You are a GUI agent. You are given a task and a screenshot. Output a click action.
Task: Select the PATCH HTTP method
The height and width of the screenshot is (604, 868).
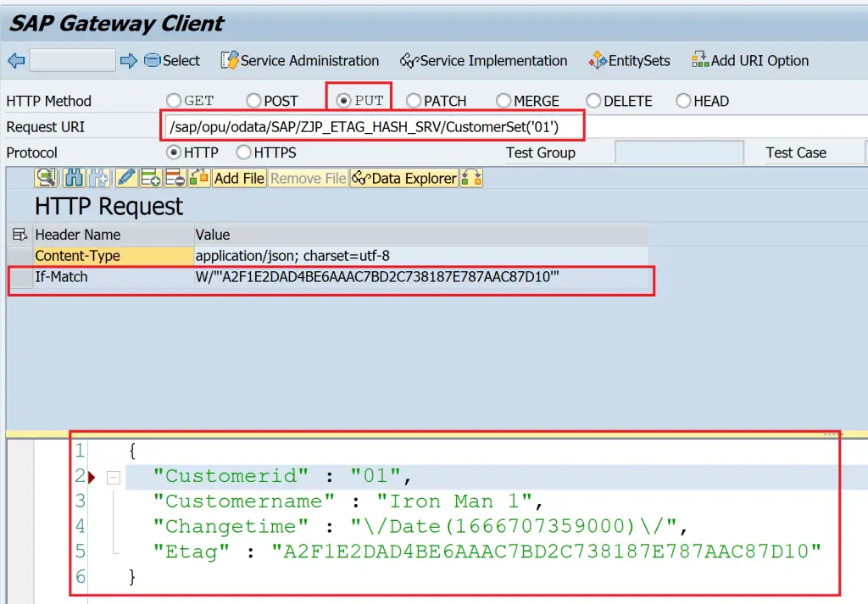coord(414,101)
